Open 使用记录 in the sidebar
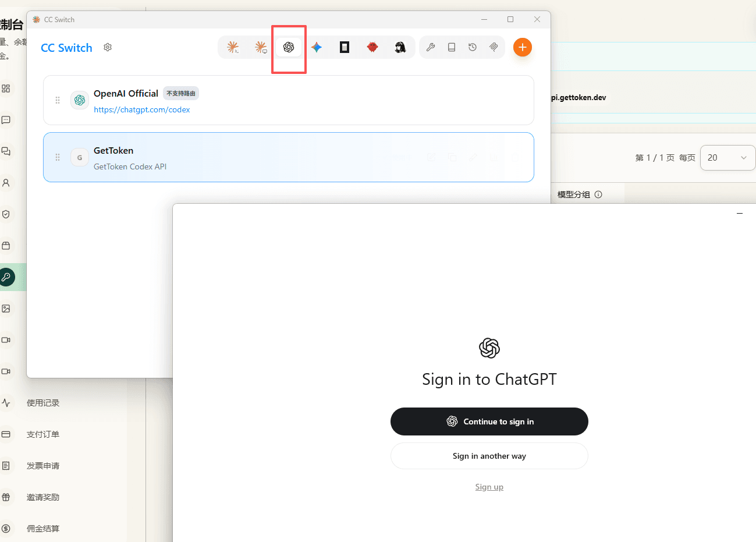This screenshot has height=542, width=756. [43, 403]
